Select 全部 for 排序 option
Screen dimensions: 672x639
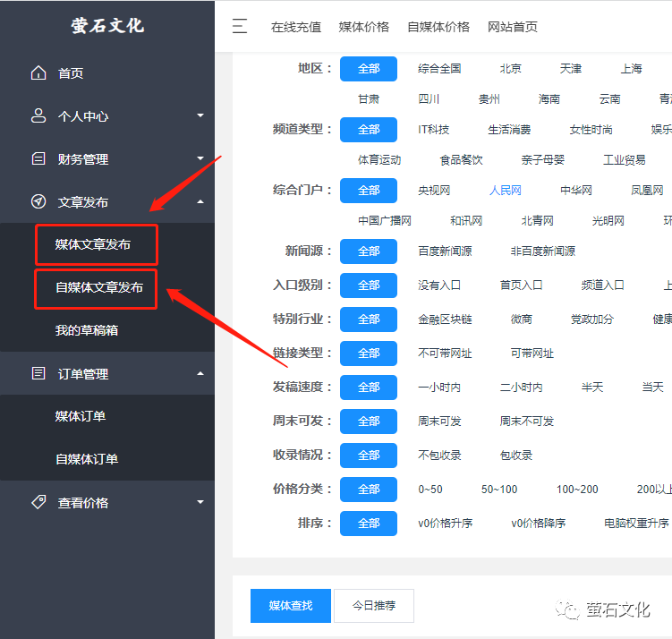tap(369, 524)
